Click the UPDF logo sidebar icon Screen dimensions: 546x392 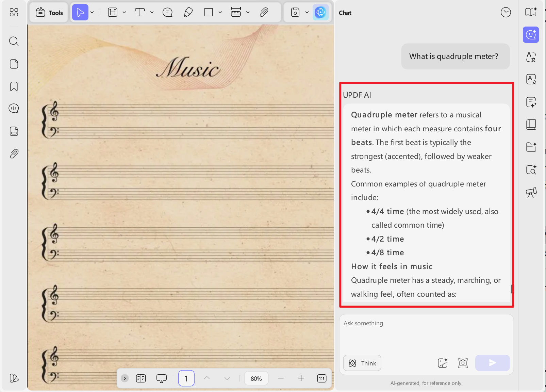click(14, 378)
